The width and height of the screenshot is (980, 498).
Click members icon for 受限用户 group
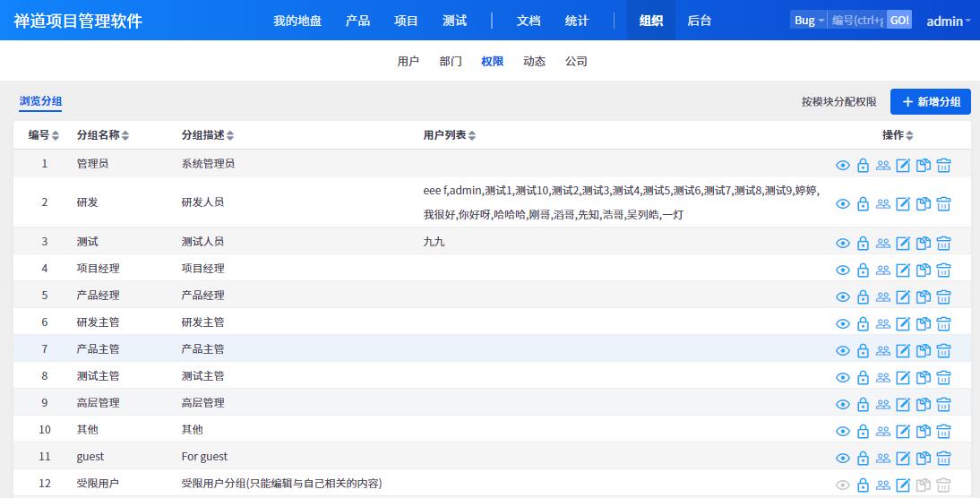click(x=883, y=485)
